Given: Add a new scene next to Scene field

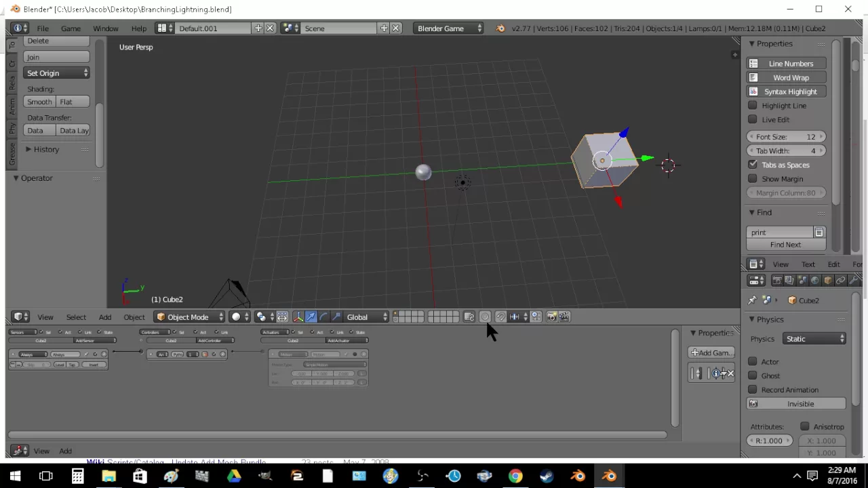Looking at the screenshot, I should coord(384,28).
